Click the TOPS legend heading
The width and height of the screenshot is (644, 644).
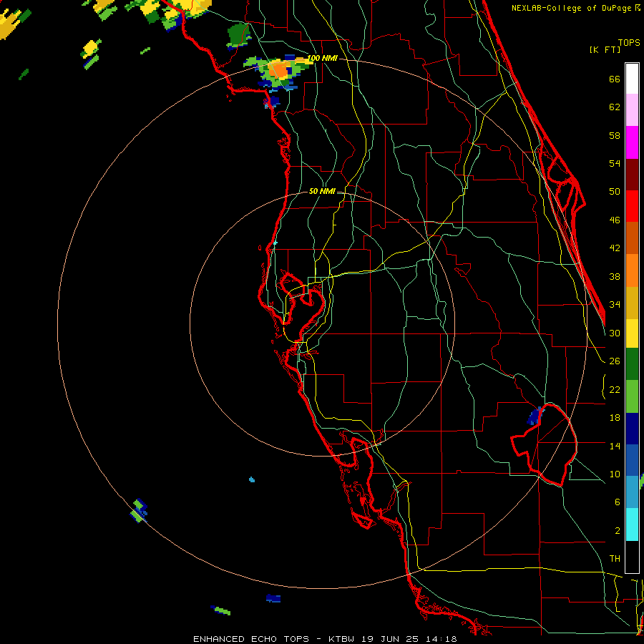pyautogui.click(x=629, y=42)
